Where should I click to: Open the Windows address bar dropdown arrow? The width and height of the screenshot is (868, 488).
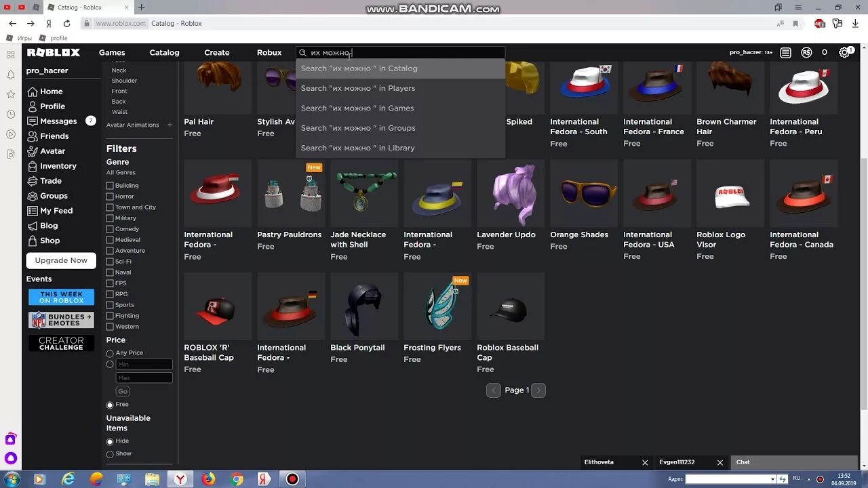point(772,479)
